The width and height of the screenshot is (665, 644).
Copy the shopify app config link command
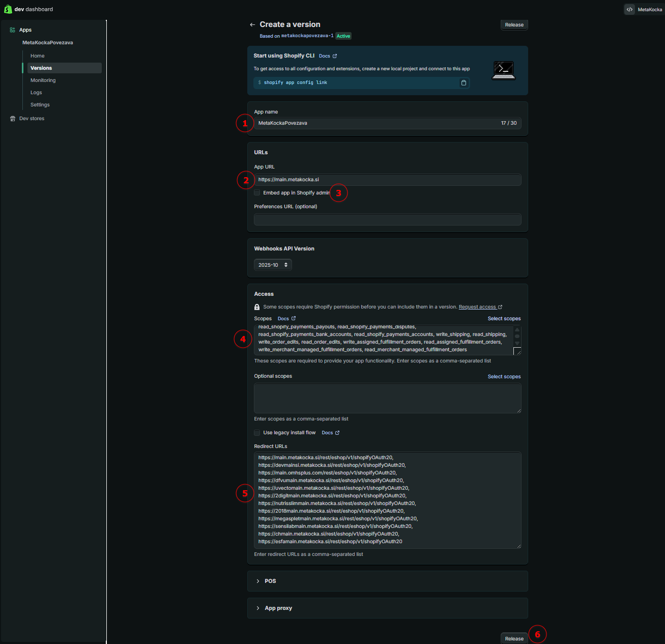(464, 82)
